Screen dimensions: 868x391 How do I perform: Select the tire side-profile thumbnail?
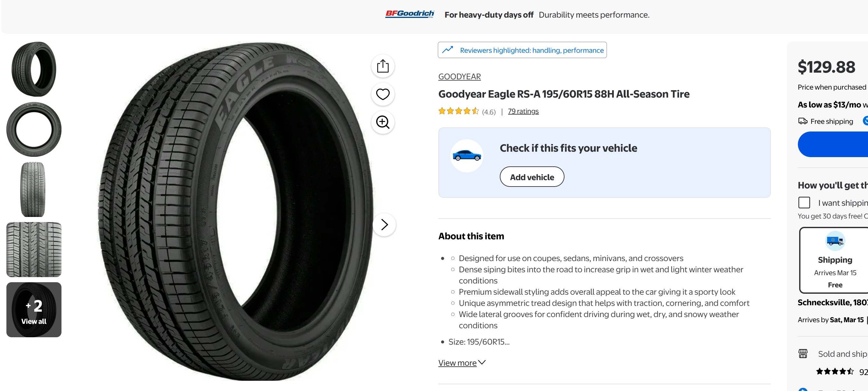click(x=34, y=129)
